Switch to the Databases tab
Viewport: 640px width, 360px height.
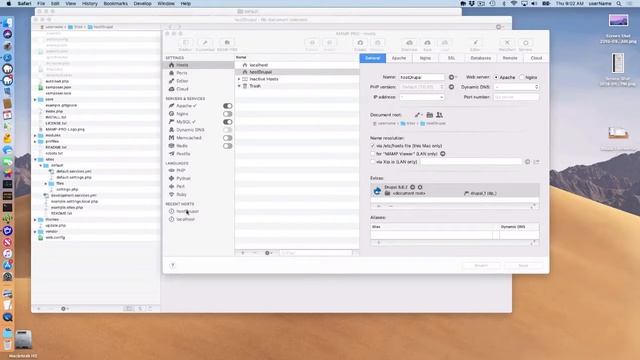480,58
